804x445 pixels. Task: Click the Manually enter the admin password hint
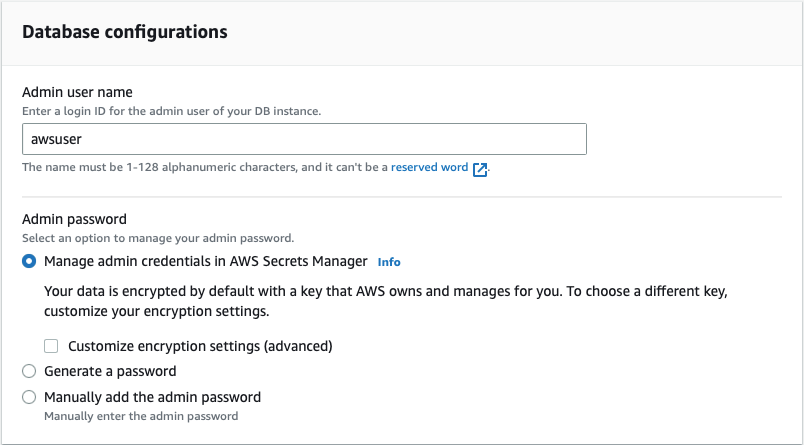pos(141,415)
